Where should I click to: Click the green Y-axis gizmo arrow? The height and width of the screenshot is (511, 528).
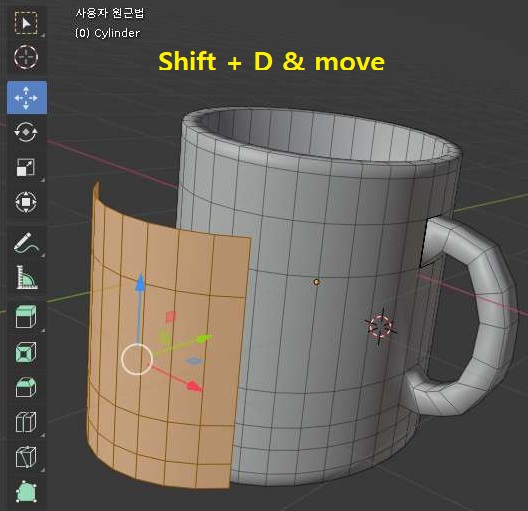(x=204, y=338)
